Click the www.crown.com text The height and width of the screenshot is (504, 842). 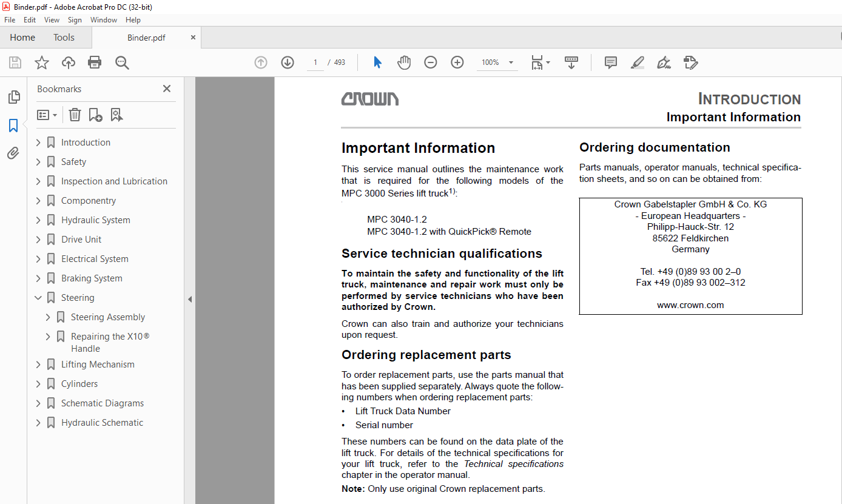690,305
